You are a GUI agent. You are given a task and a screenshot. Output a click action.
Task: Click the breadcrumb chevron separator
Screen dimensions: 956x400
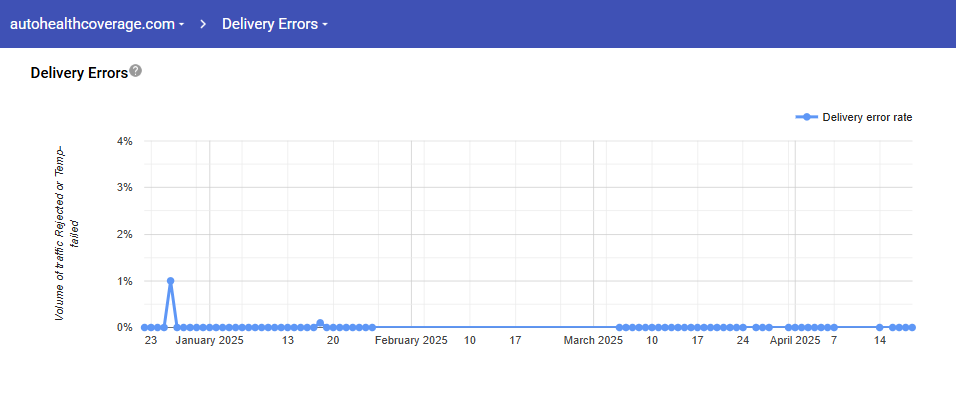click(x=203, y=24)
